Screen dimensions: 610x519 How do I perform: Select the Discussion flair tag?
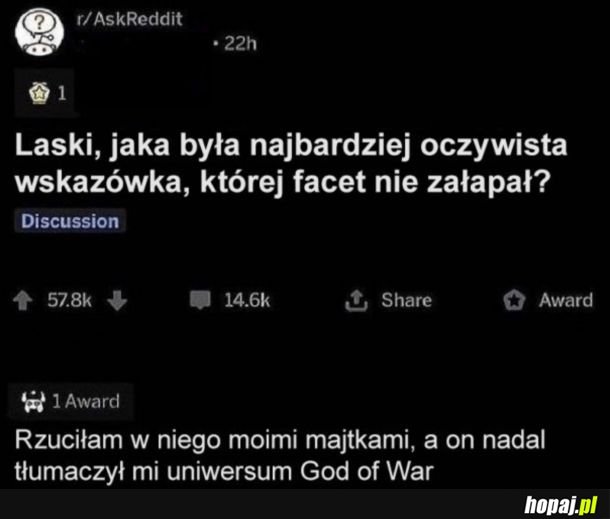(x=70, y=221)
